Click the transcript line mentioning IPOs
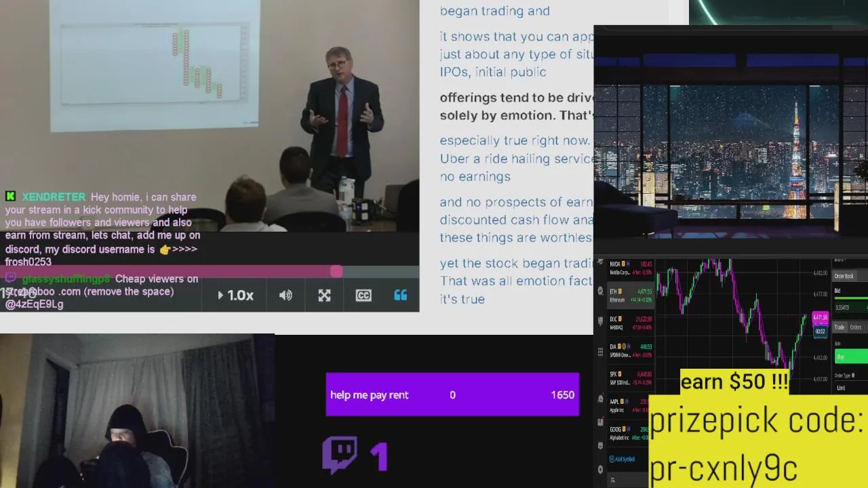The height and width of the screenshot is (488, 868). pos(493,72)
